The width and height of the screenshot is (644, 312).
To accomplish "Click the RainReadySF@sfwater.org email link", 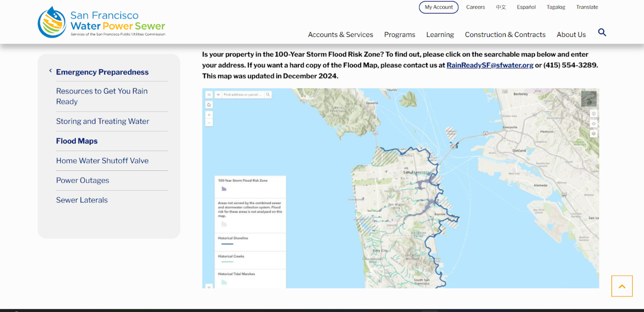I will click(489, 65).
